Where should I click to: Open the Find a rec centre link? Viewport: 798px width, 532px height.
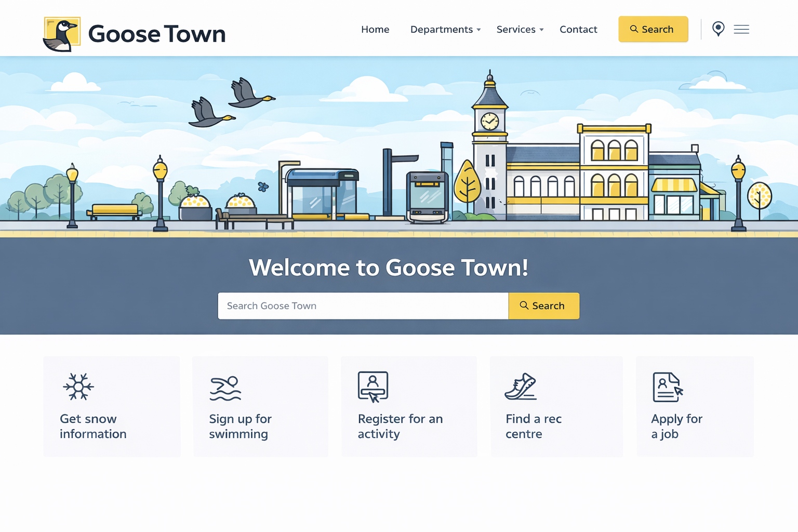(x=534, y=427)
